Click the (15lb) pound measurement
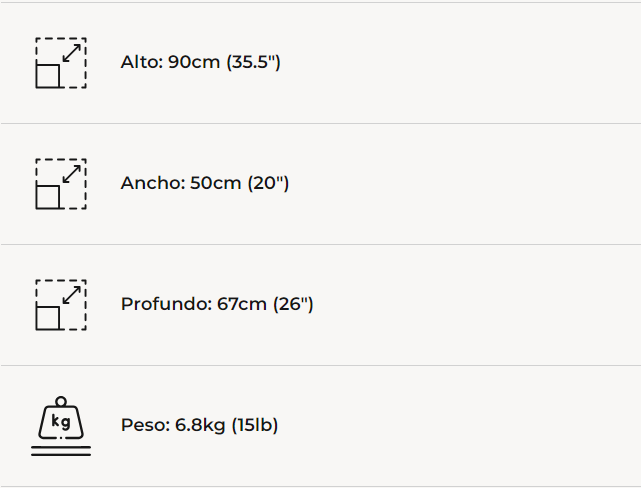Viewport: 641px width, 488px height. [x=254, y=425]
